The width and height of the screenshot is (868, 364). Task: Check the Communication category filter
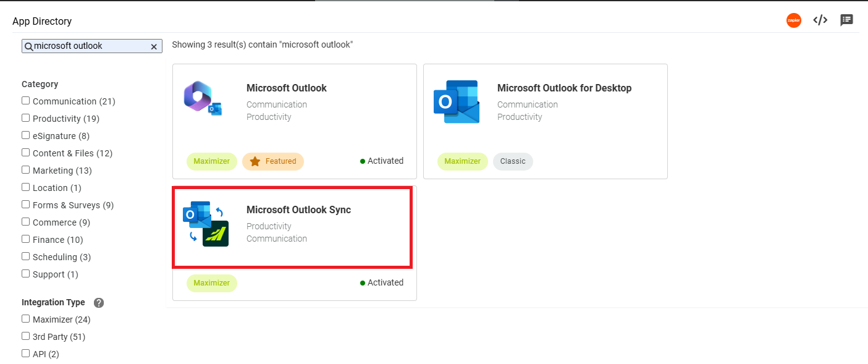[x=25, y=101]
